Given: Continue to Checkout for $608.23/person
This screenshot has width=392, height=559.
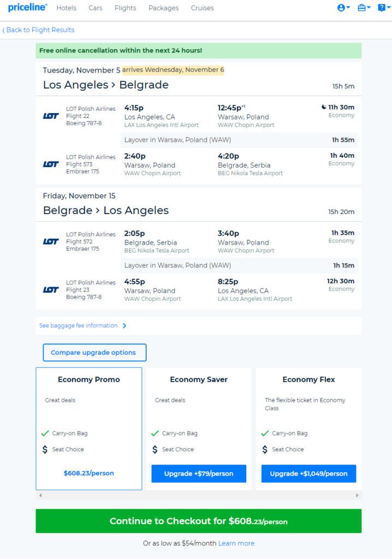Looking at the screenshot, I should click(198, 521).
